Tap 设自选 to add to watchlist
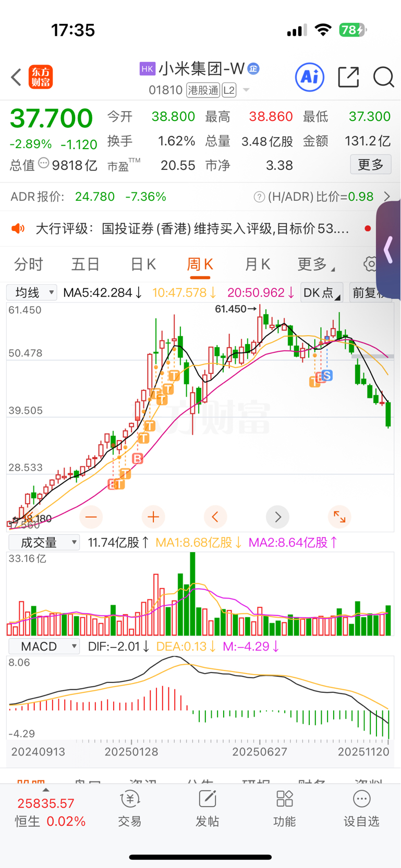401x868 pixels. [361, 809]
